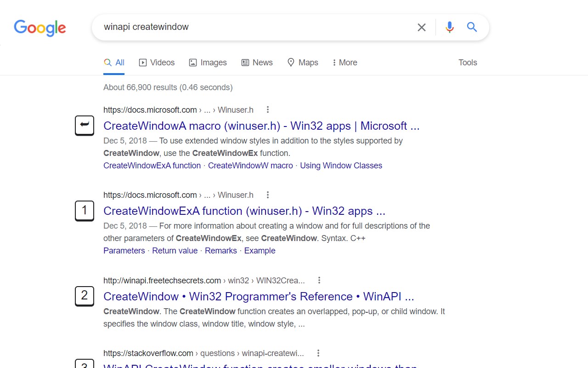588x368 pixels.
Task: Open options menu for CreateWindowA result
Action: click(x=267, y=109)
